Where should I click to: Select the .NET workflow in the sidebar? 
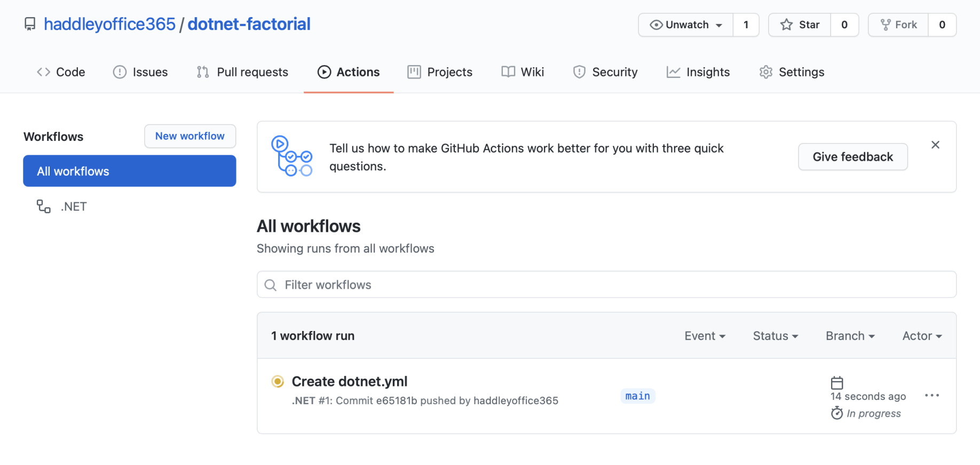coord(74,207)
